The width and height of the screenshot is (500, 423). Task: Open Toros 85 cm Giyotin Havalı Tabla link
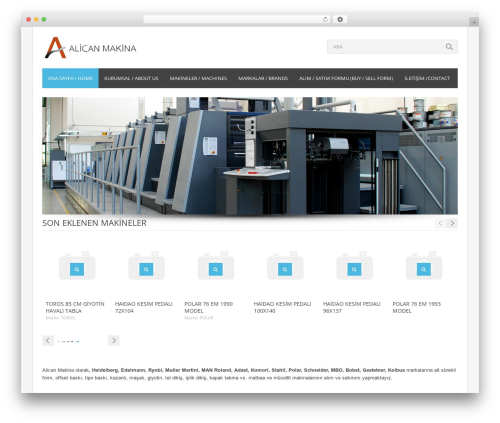pyautogui.click(x=75, y=307)
